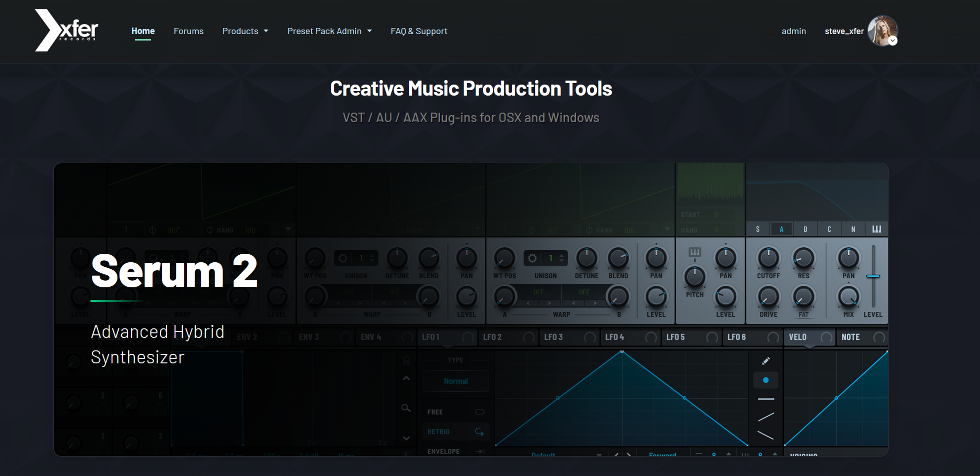The height and width of the screenshot is (476, 980).
Task: Select filter routing tab B
Action: 805,229
